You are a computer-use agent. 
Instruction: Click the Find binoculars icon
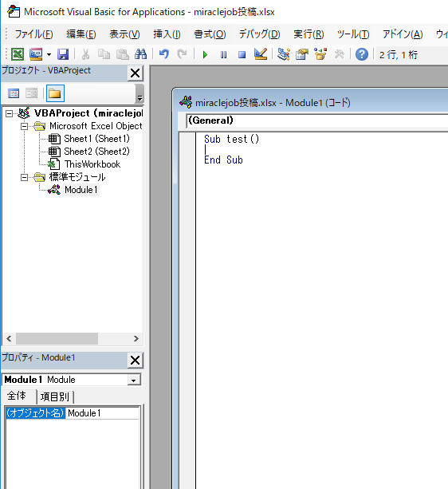(140, 54)
